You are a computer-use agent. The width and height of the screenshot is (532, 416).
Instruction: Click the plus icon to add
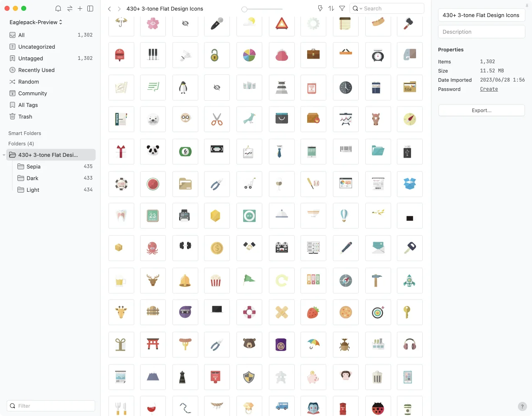tap(80, 9)
